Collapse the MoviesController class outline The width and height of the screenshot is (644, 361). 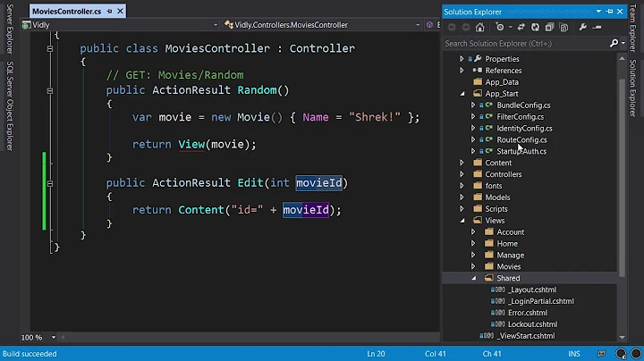(x=50, y=49)
